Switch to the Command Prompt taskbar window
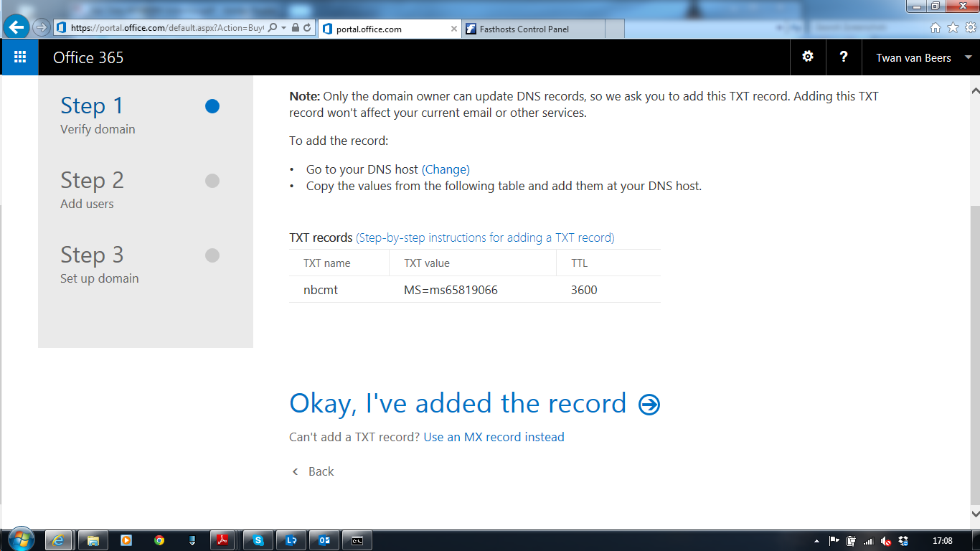Image resolution: width=980 pixels, height=551 pixels. [x=357, y=540]
